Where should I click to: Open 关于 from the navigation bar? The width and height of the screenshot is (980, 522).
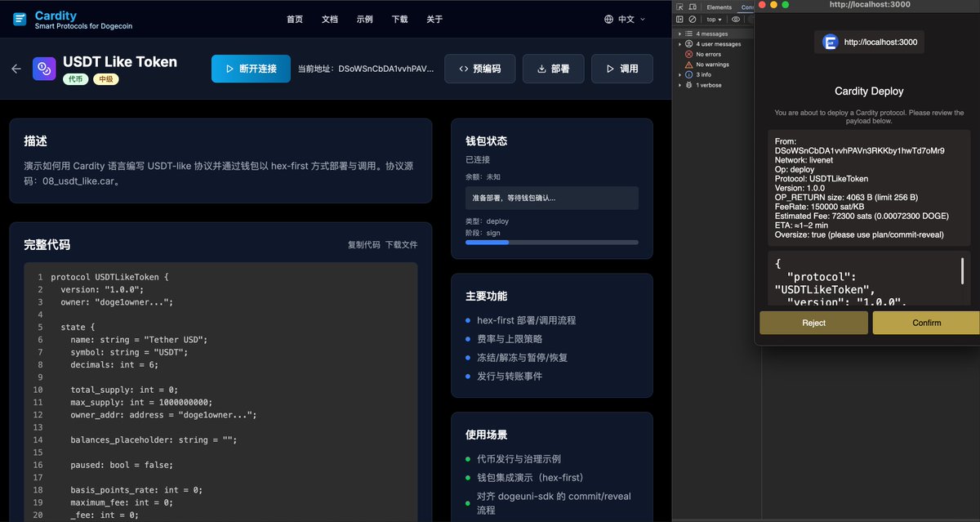[434, 19]
